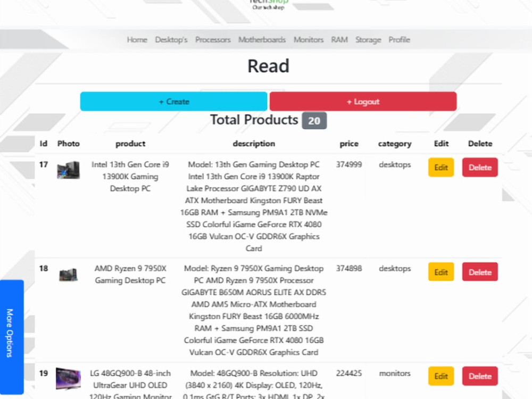Click the desktops category in row 18
This screenshot has height=399, width=532.
[395, 269]
